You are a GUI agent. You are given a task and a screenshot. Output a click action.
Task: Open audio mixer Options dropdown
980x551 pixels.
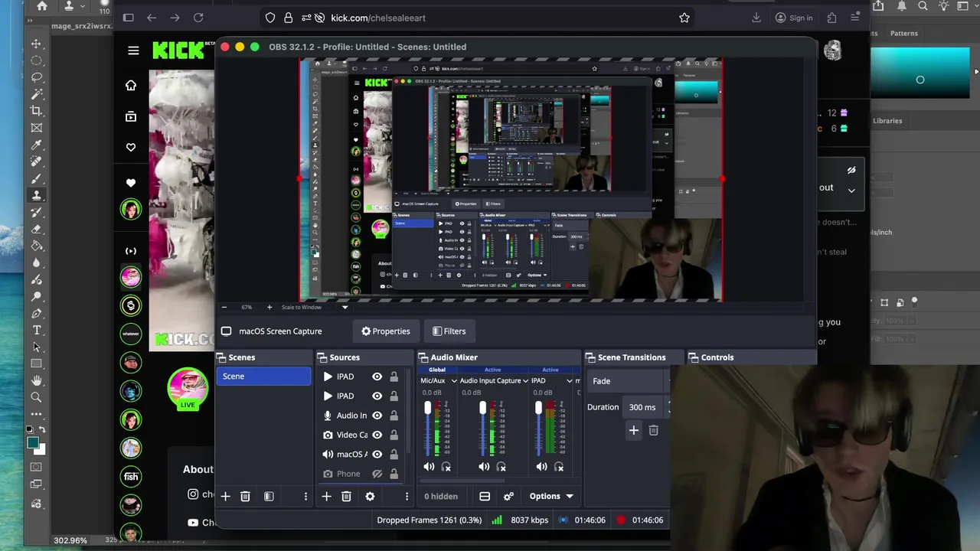pyautogui.click(x=551, y=497)
